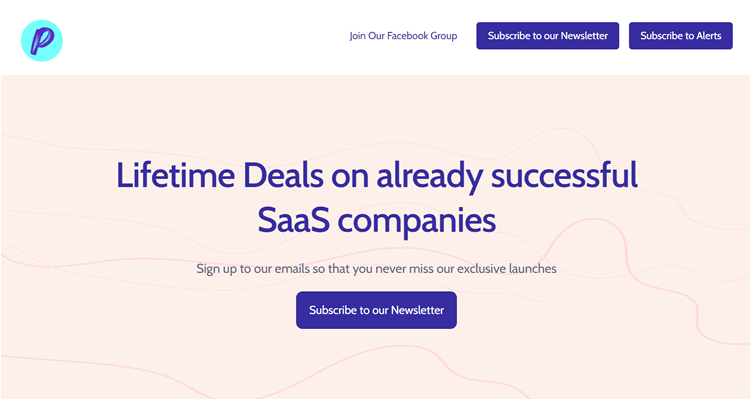Click the word Deals in the headline
This screenshot has width=750, height=400.
coord(283,176)
